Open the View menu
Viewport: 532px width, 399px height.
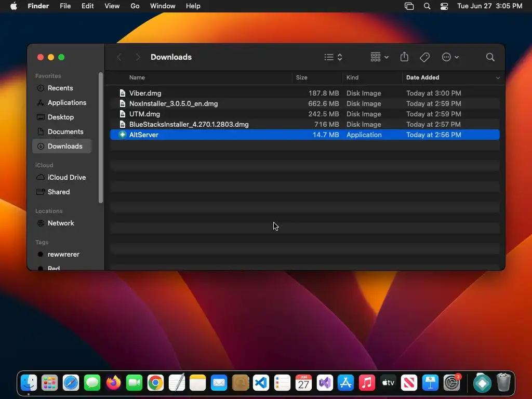point(112,6)
